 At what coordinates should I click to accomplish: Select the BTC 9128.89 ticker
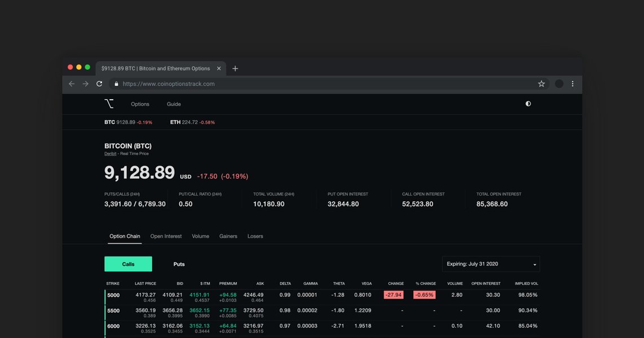tap(128, 122)
